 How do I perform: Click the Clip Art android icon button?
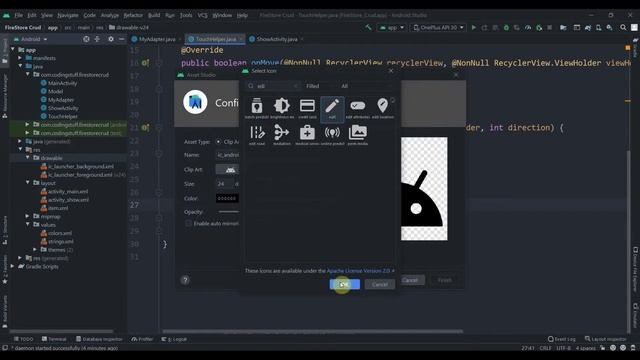(x=227, y=169)
